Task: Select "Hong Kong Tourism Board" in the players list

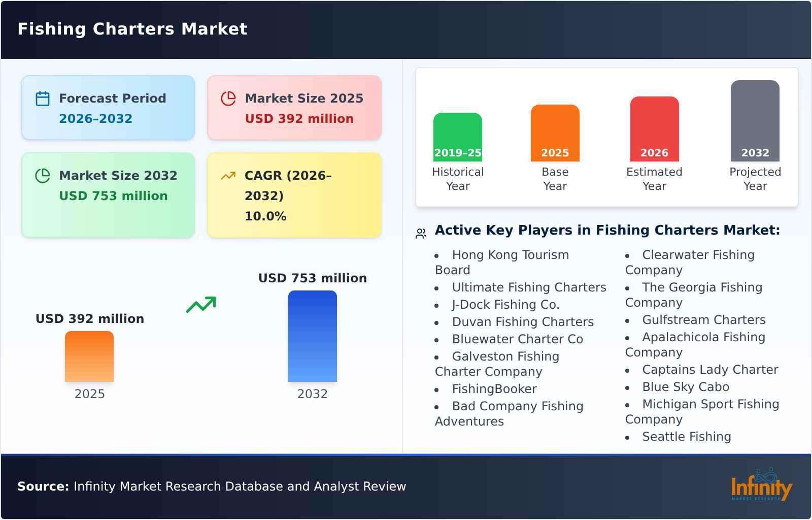Action: point(502,263)
